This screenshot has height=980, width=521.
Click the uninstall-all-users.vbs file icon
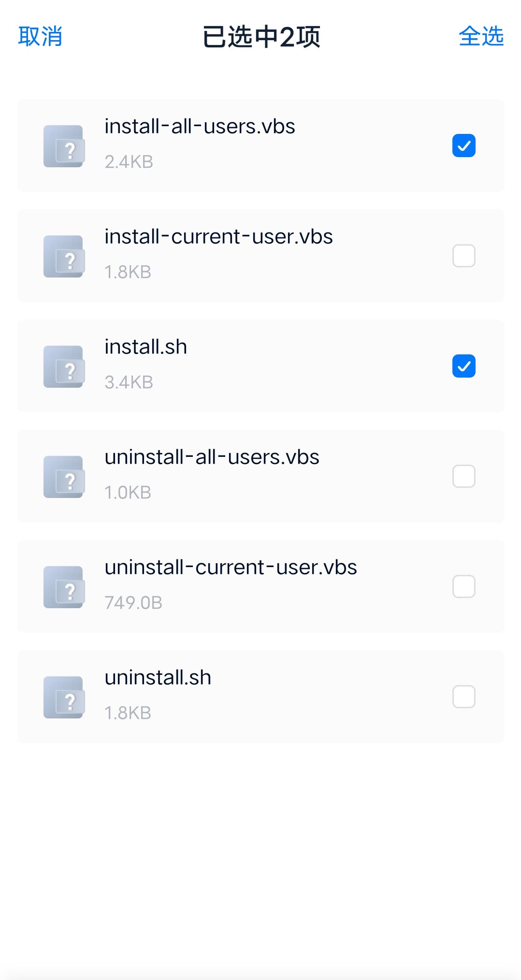click(64, 477)
